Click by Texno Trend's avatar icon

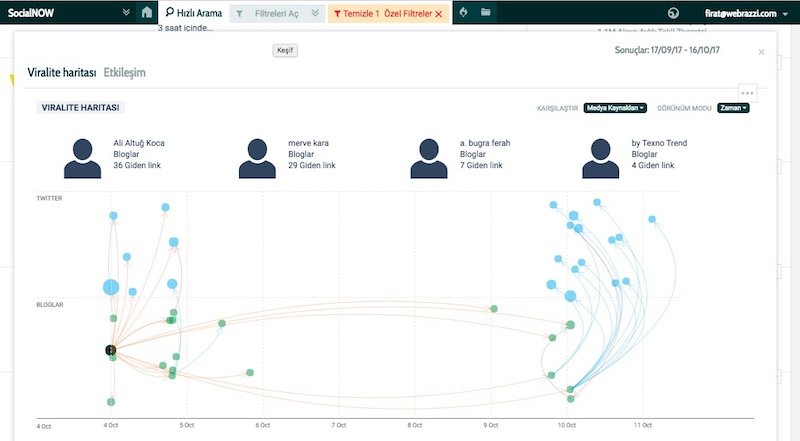pyautogui.click(x=601, y=158)
